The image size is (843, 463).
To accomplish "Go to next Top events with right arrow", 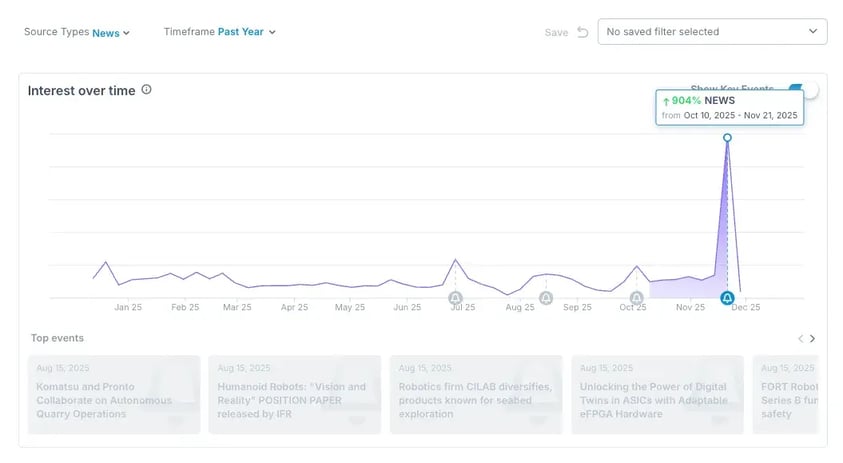I will click(813, 339).
